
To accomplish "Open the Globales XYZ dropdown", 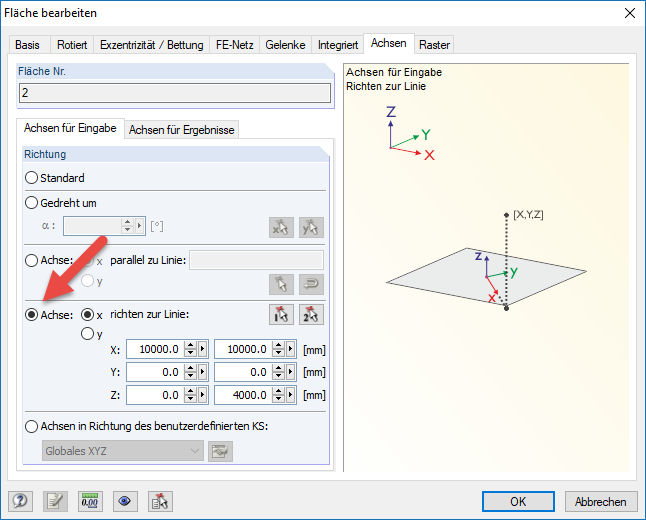I will (x=122, y=451).
